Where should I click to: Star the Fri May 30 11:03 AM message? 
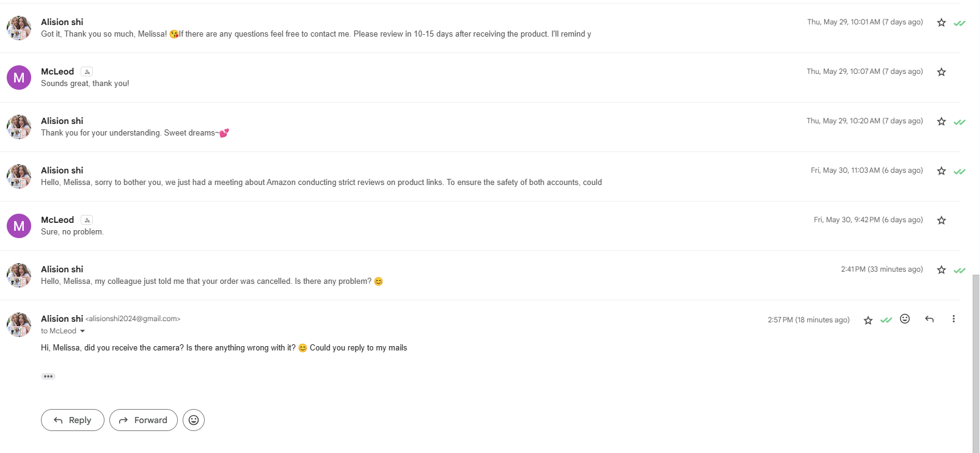[x=942, y=171]
